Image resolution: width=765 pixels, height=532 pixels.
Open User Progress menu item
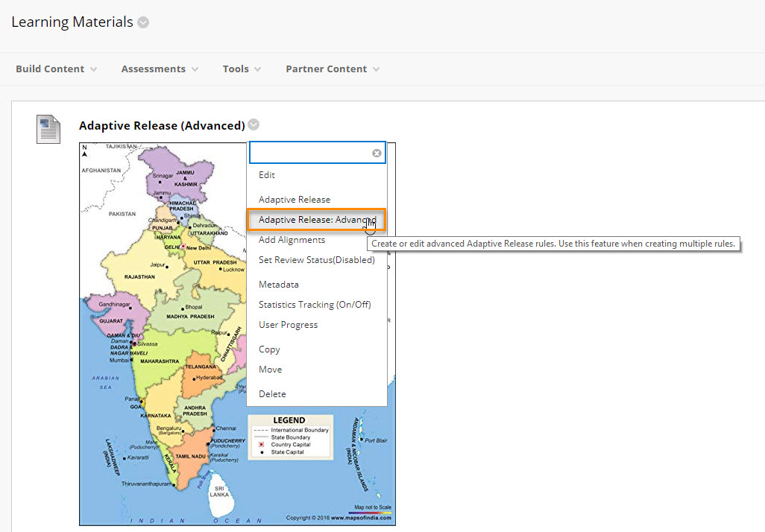coord(288,325)
